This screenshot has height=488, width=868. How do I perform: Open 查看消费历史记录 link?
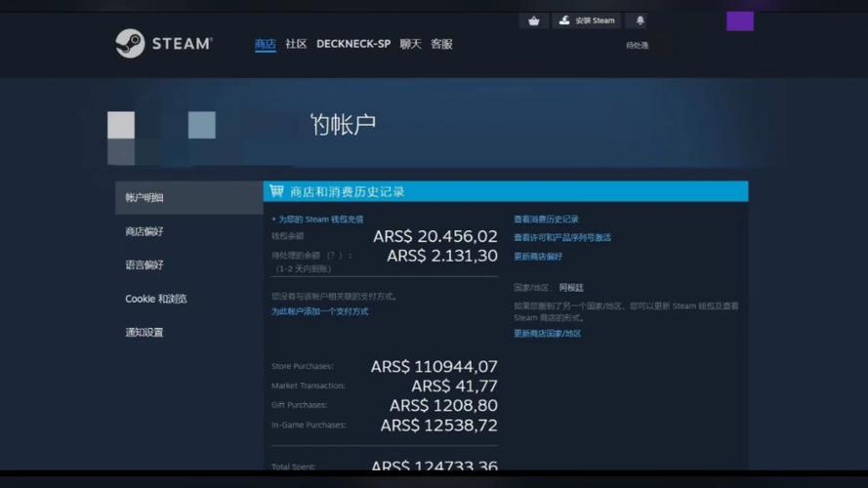[x=546, y=219]
